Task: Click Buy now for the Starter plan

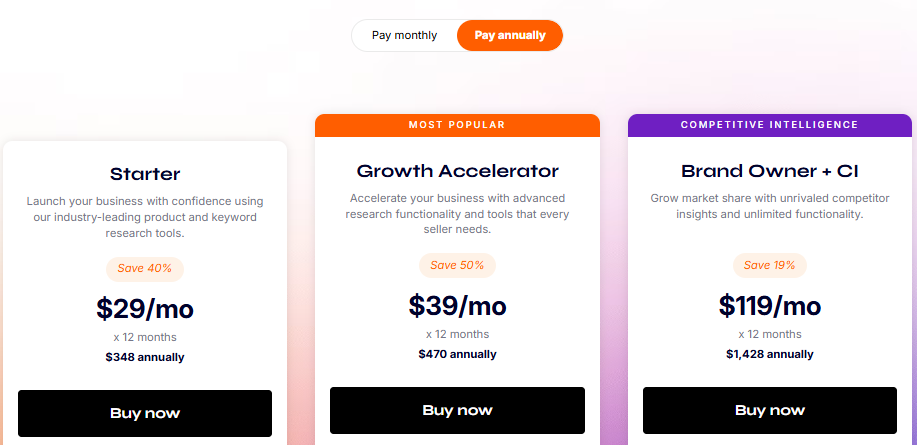Action: pyautogui.click(x=145, y=413)
